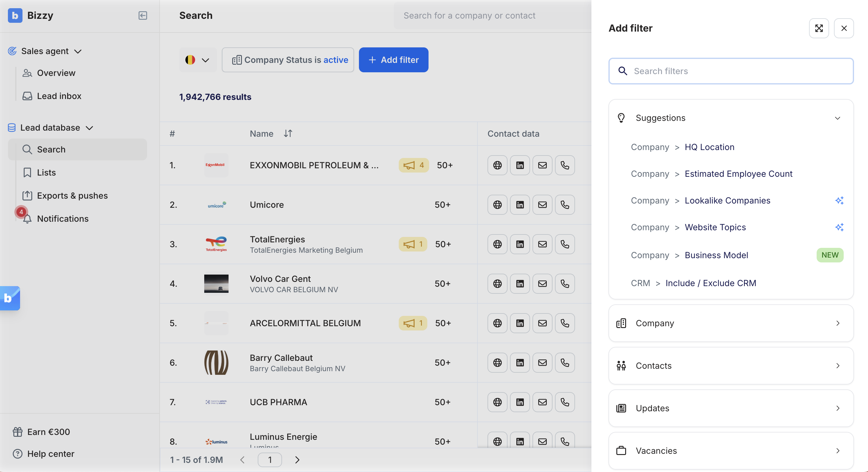Sort companies by Name column arrows
Screen dimensions: 868x472
click(x=288, y=134)
